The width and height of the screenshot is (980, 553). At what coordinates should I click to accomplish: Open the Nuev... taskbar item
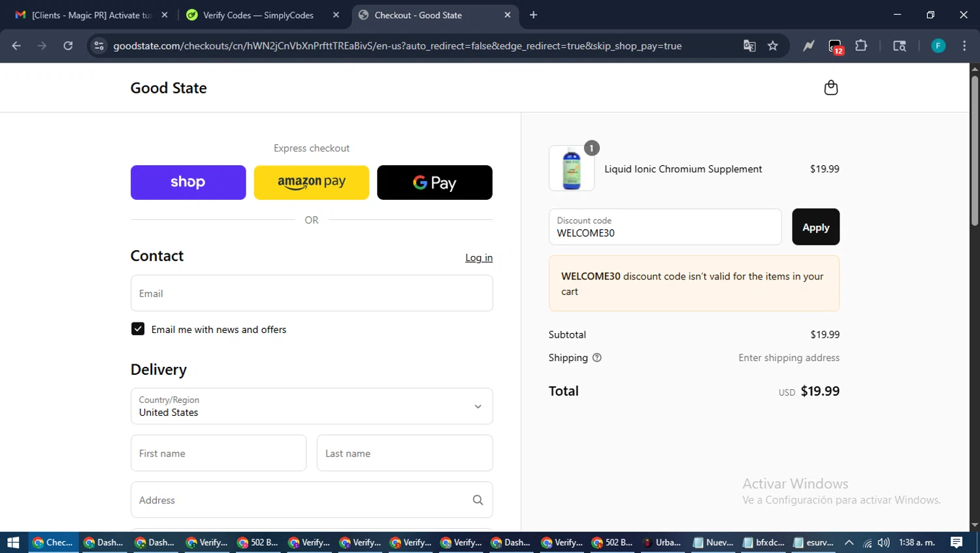(x=713, y=543)
